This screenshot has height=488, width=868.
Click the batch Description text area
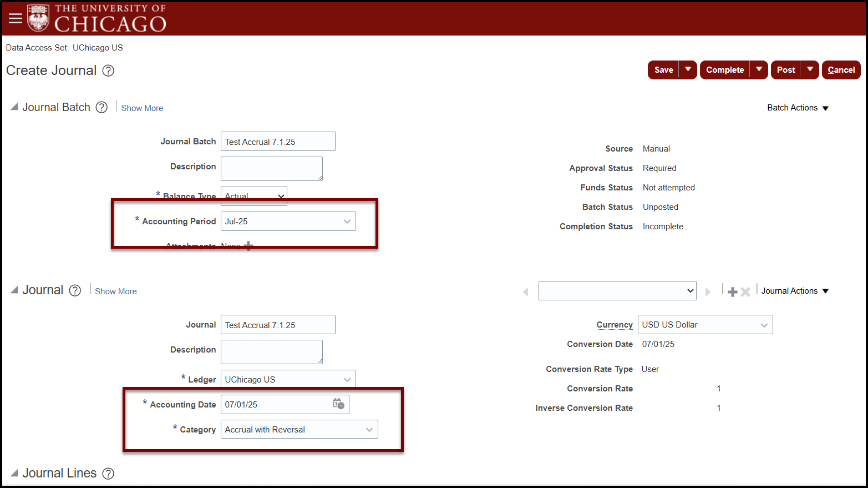coord(272,169)
